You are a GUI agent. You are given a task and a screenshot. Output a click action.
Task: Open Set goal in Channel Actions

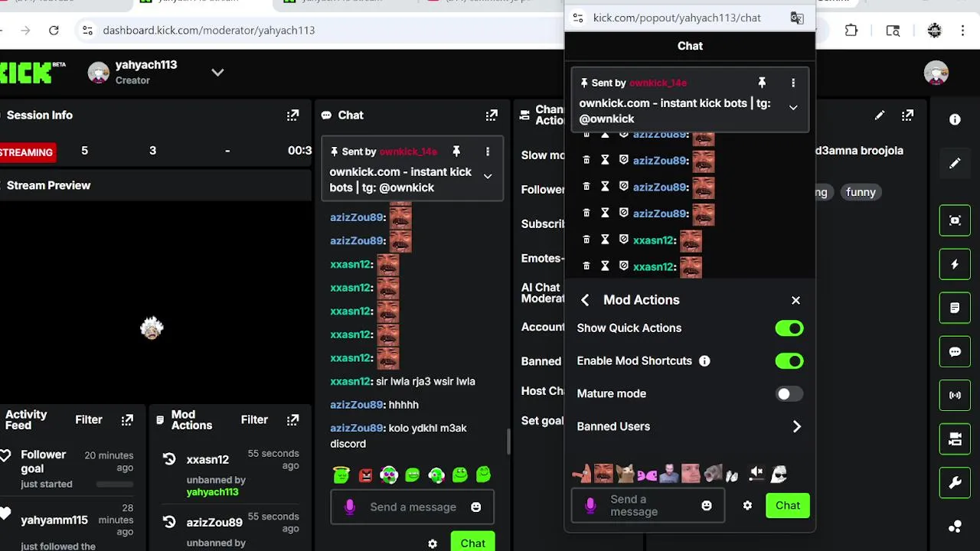[x=543, y=420]
